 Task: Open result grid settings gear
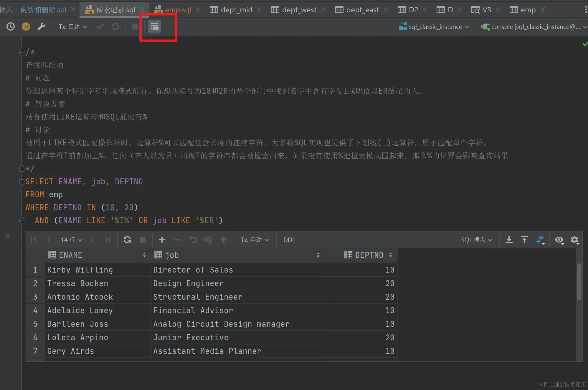pos(574,240)
